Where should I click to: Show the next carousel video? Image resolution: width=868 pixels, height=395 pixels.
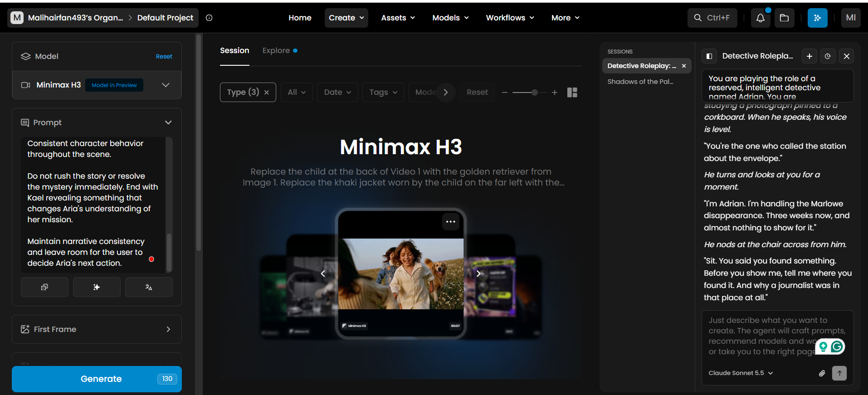[x=478, y=273]
